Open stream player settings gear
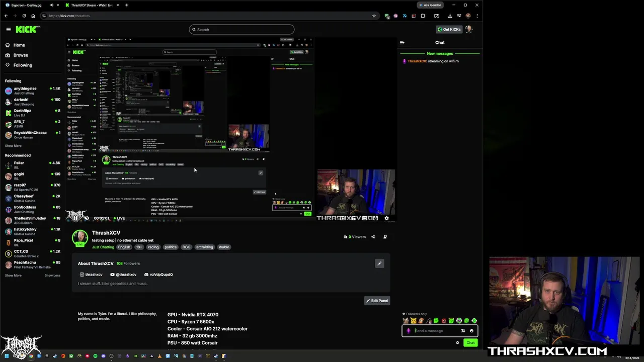This screenshot has width=644, height=362. tap(386, 218)
